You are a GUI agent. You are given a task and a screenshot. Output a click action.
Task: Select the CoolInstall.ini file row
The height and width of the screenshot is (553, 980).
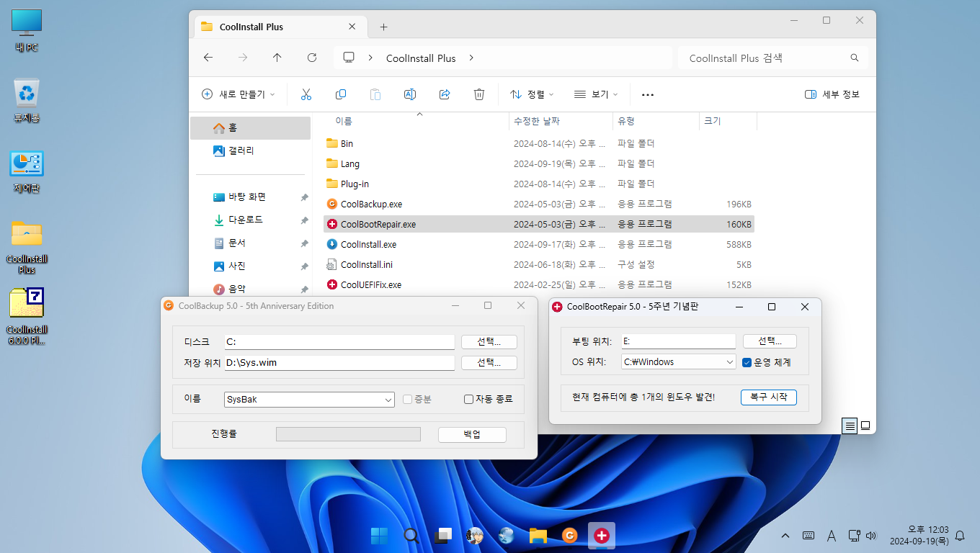[x=539, y=264]
